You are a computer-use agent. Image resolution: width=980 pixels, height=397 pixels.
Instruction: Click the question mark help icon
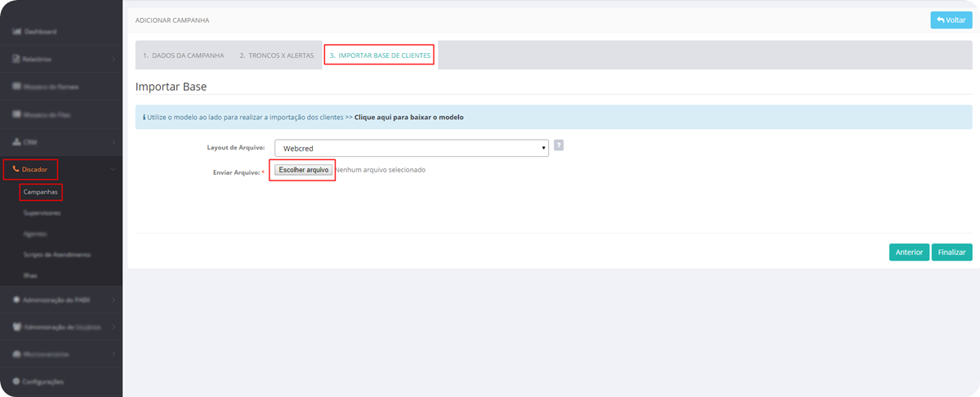(x=559, y=145)
